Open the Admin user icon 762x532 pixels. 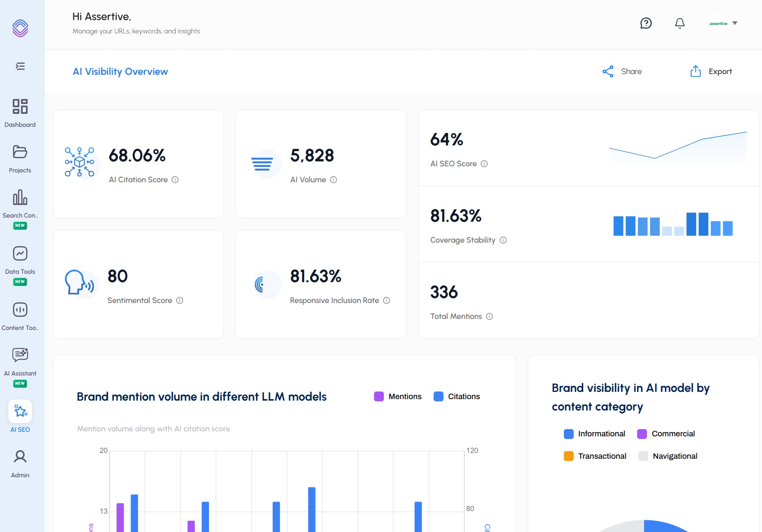(20, 456)
